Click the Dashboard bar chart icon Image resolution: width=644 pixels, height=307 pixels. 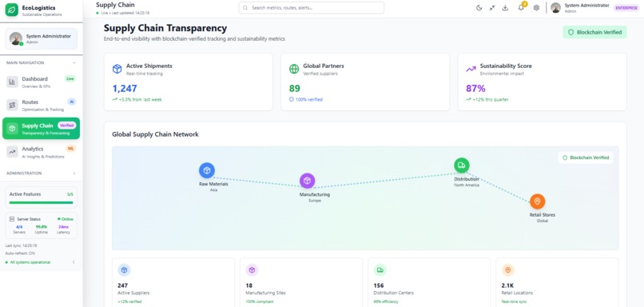pyautogui.click(x=12, y=82)
